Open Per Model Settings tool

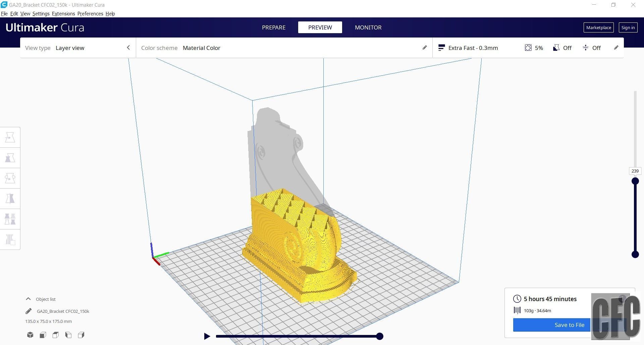coord(10,219)
